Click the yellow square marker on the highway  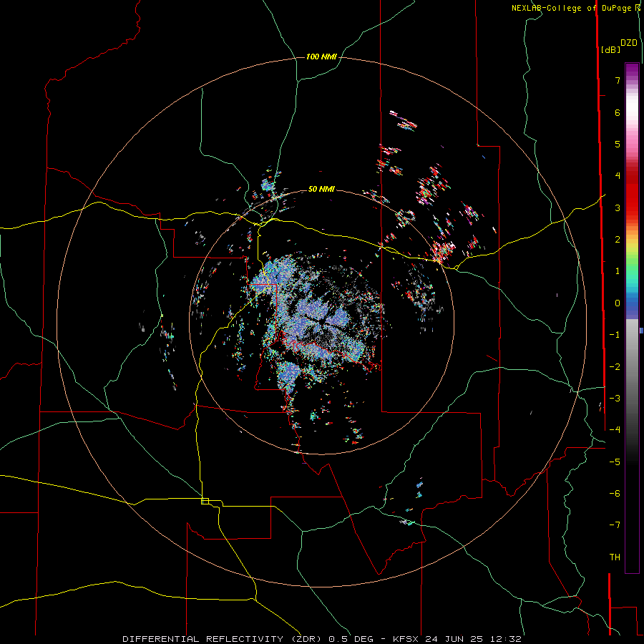pyautogui.click(x=205, y=501)
